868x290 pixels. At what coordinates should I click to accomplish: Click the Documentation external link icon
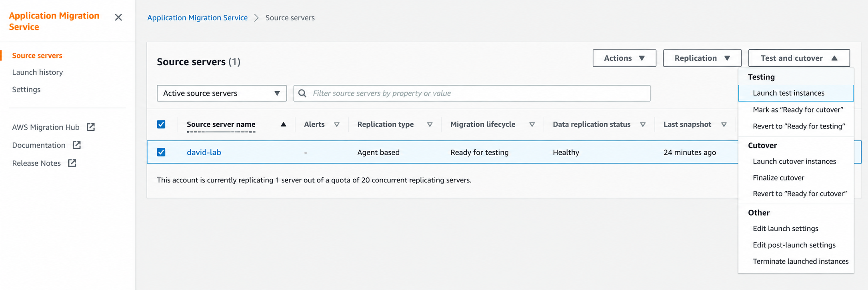[77, 145]
